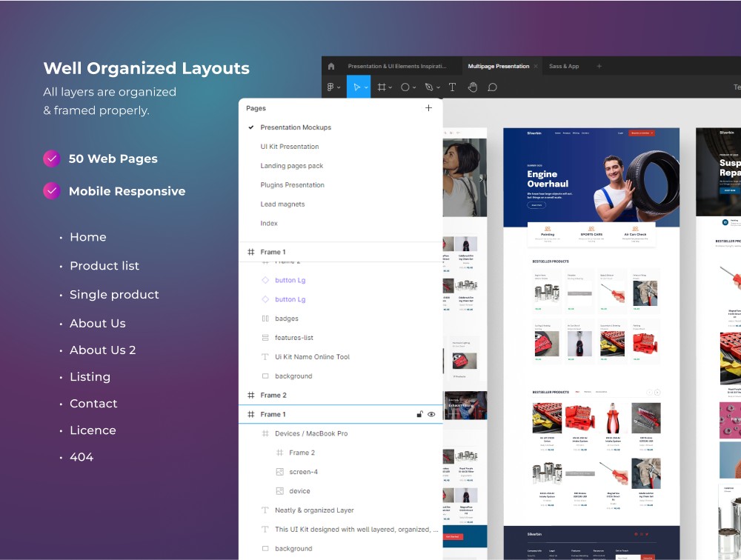Select second button Lg component layer
Screen dimensions: 741x560
pyautogui.click(x=290, y=299)
